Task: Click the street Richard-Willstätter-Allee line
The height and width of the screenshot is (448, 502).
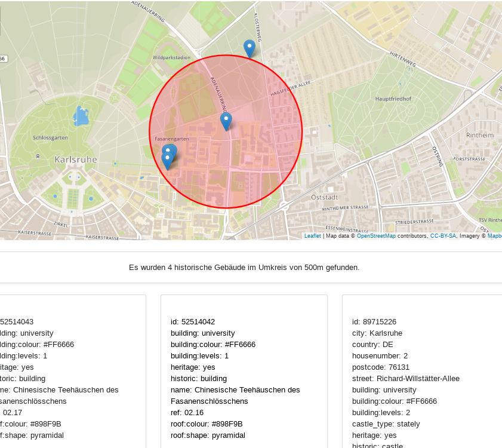Action: [x=405, y=378]
